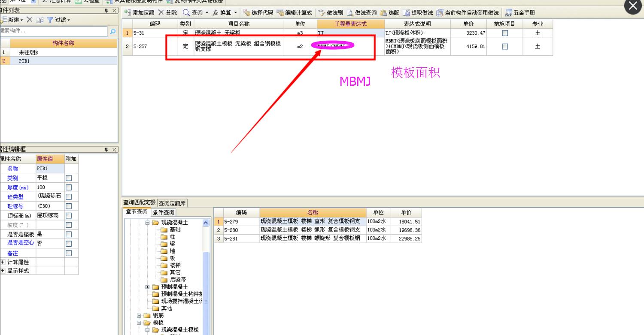
Task: Click the 添加定额 (add quota) toolbar button
Action: (x=140, y=13)
